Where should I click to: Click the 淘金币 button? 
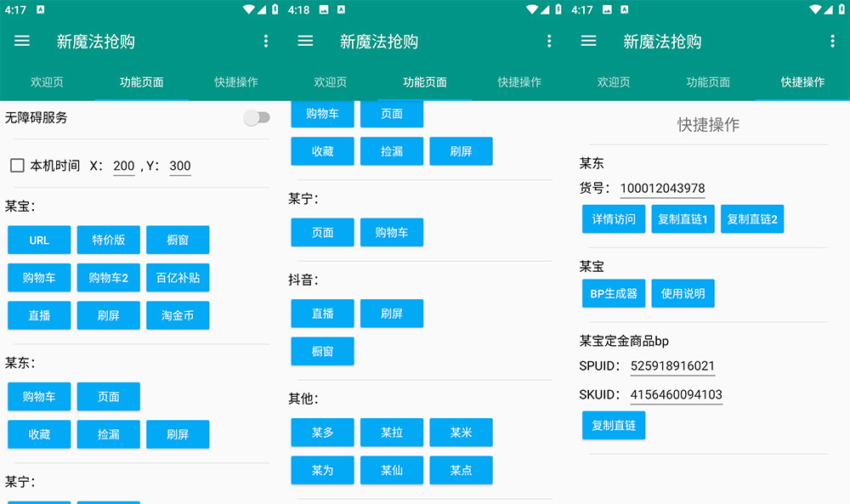click(178, 315)
